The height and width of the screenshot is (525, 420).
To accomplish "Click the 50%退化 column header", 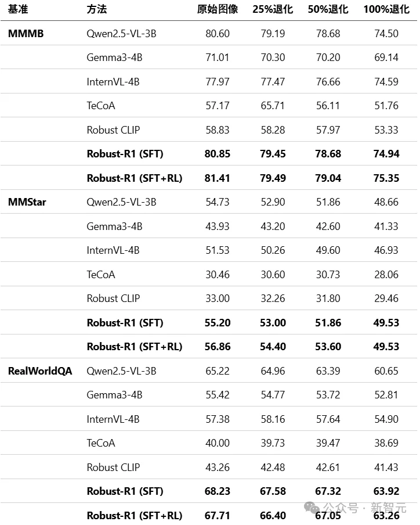I will pyautogui.click(x=328, y=9).
